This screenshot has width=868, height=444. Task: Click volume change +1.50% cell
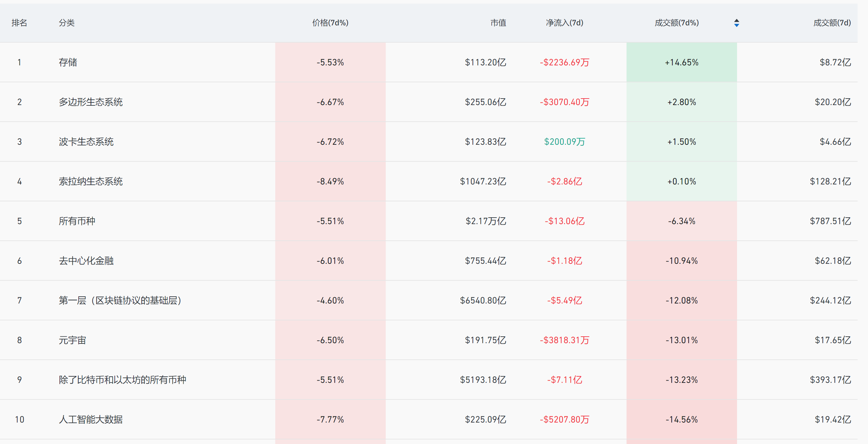click(682, 142)
